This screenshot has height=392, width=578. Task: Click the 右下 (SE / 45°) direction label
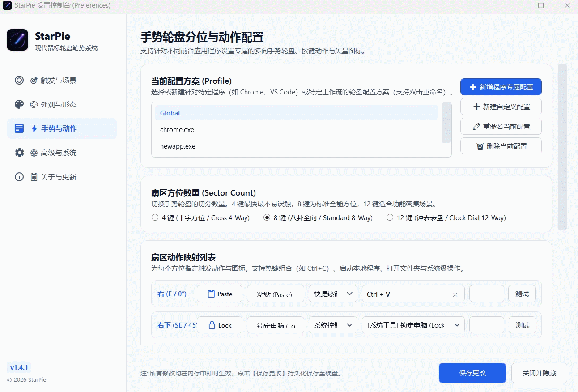click(177, 325)
